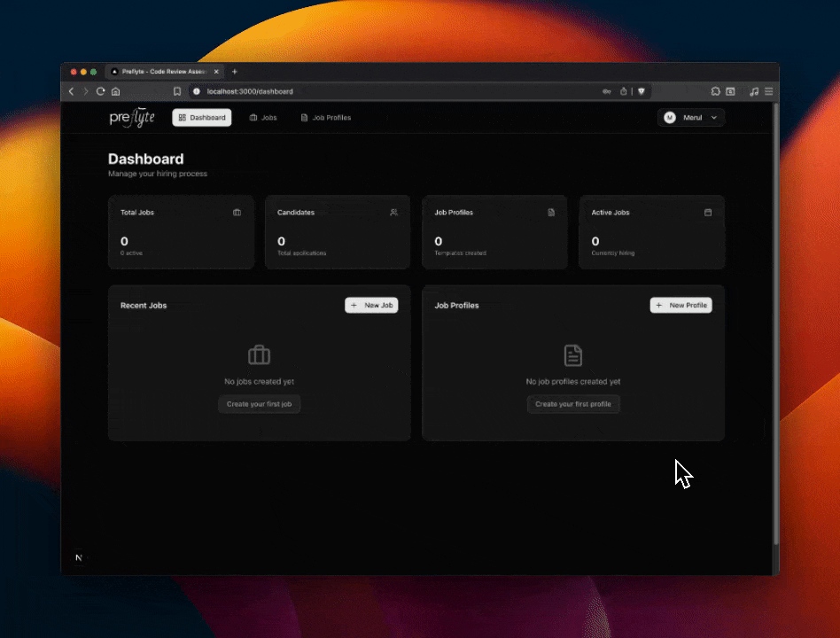The image size is (840, 638).
Task: Open a new browser tab with plus button
Action: pos(235,71)
